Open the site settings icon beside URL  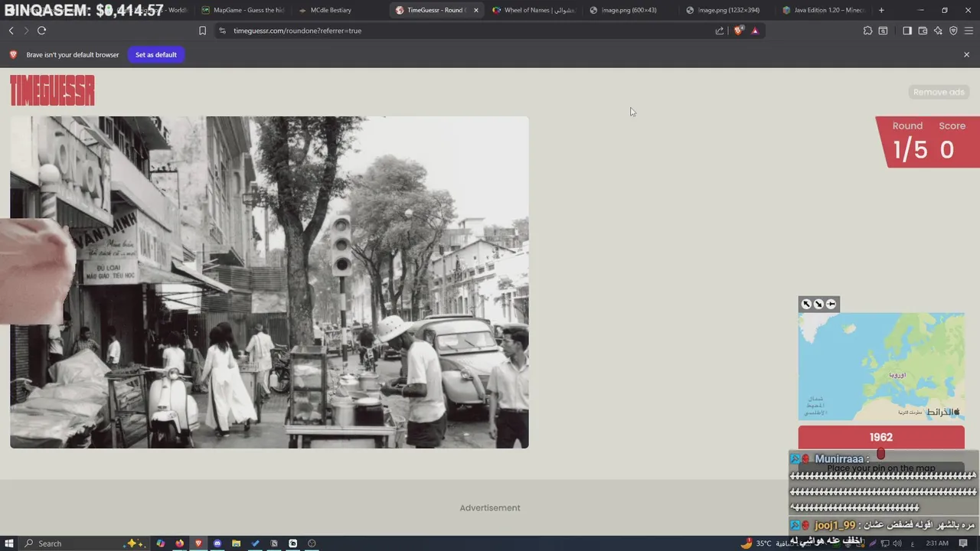pos(222,31)
